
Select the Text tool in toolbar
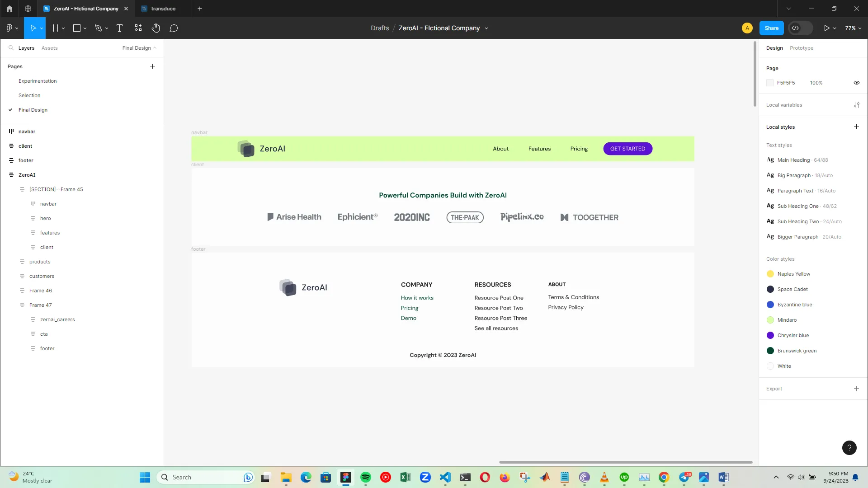pyautogui.click(x=119, y=28)
